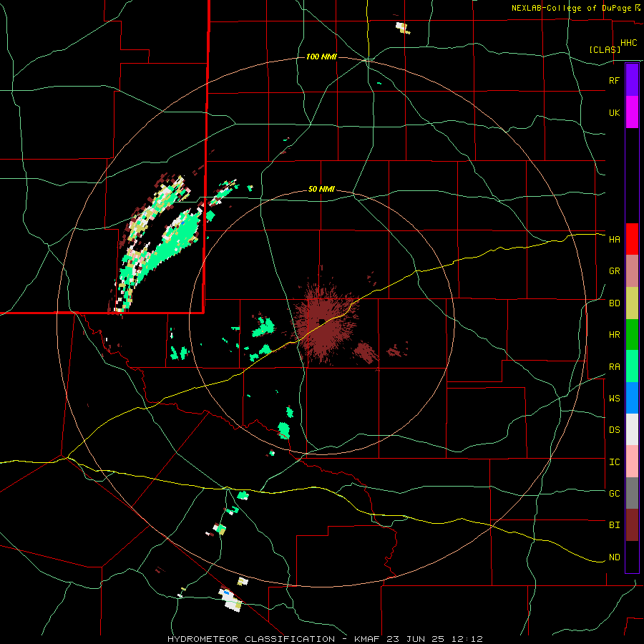Click the DS legend label

tap(614, 430)
